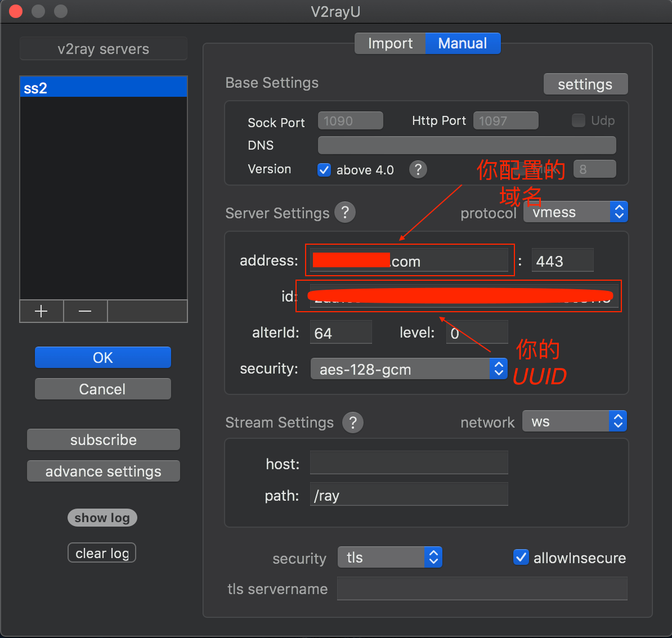Viewport: 672px width, 638px height.
Task: Open the aes-128-gcm security dropdown
Action: pos(409,369)
